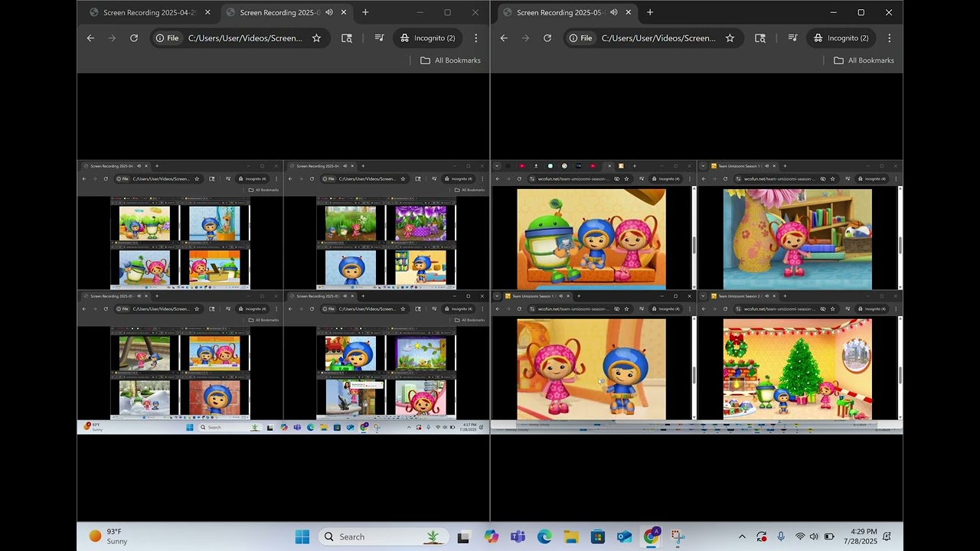Bookmark this page using star in right window
The image size is (980, 551).
(730, 38)
